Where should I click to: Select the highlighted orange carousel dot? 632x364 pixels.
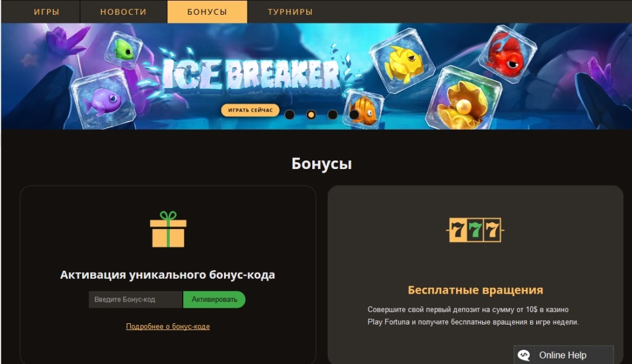coord(311,115)
